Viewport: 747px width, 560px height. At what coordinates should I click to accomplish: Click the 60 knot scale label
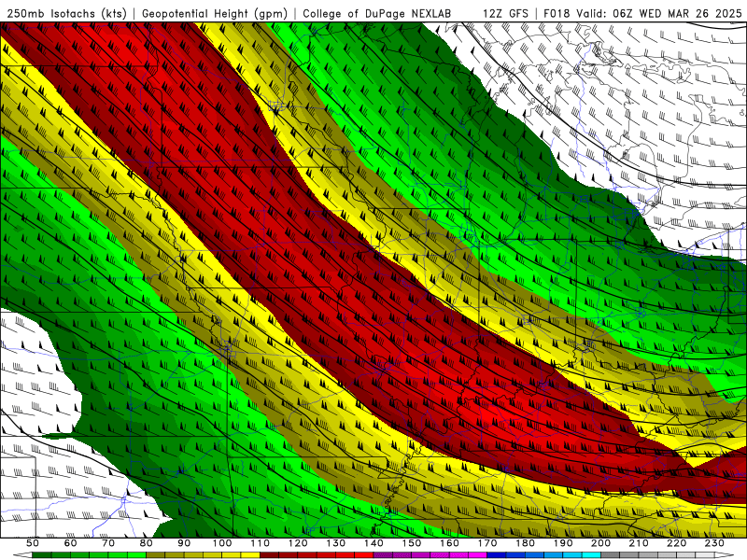tap(71, 543)
